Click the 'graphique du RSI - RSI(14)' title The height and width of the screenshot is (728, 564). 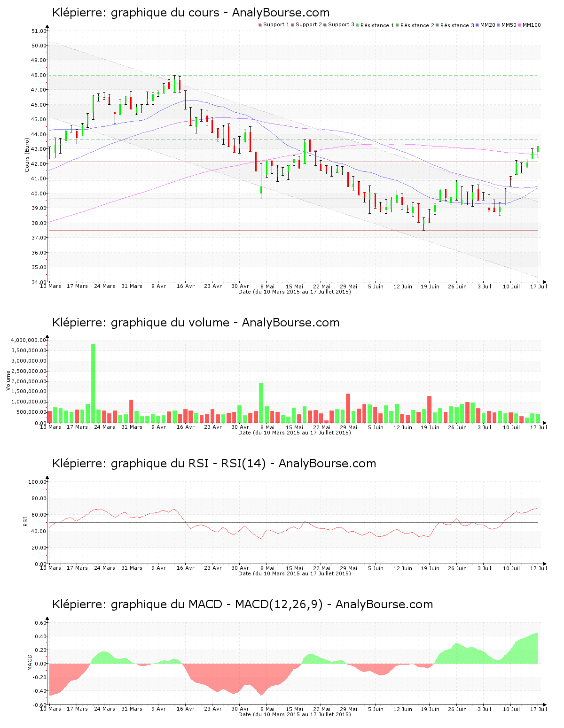(x=188, y=464)
